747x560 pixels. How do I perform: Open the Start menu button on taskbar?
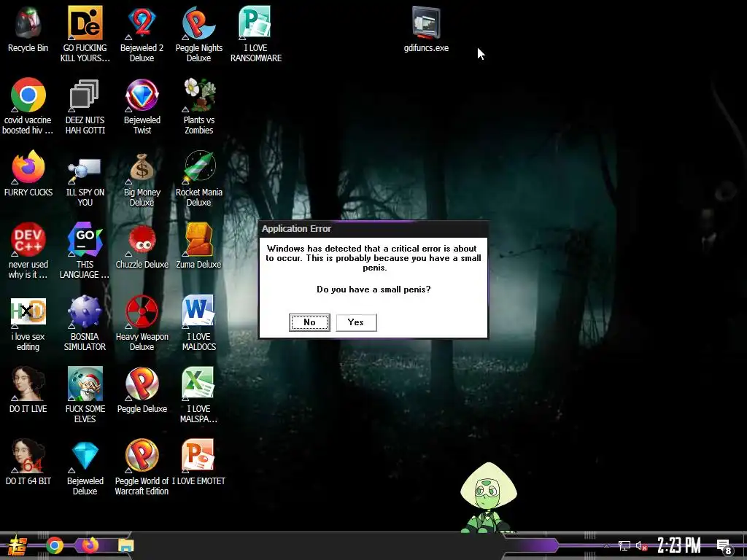click(16, 545)
